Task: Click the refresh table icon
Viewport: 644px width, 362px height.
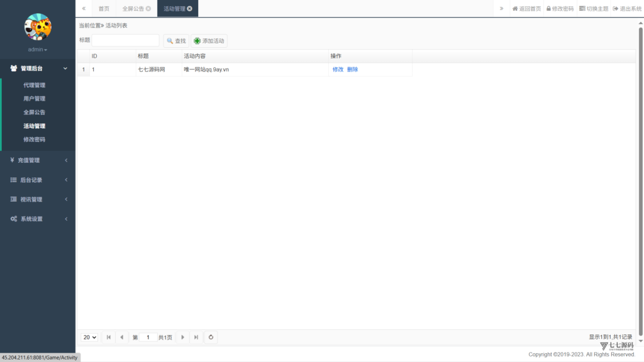Action: tap(211, 337)
